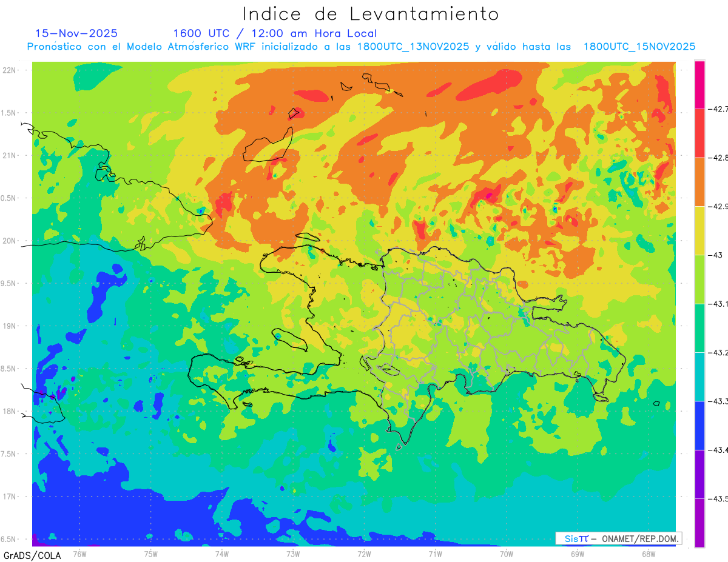Pick the yellow swatch between -42.9 and -43

[x=699, y=230]
